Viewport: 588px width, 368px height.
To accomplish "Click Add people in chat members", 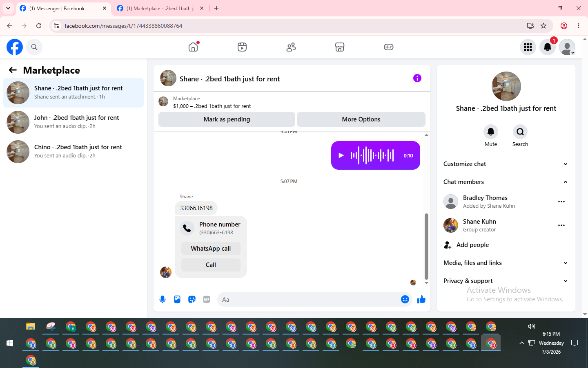I will coord(506,245).
